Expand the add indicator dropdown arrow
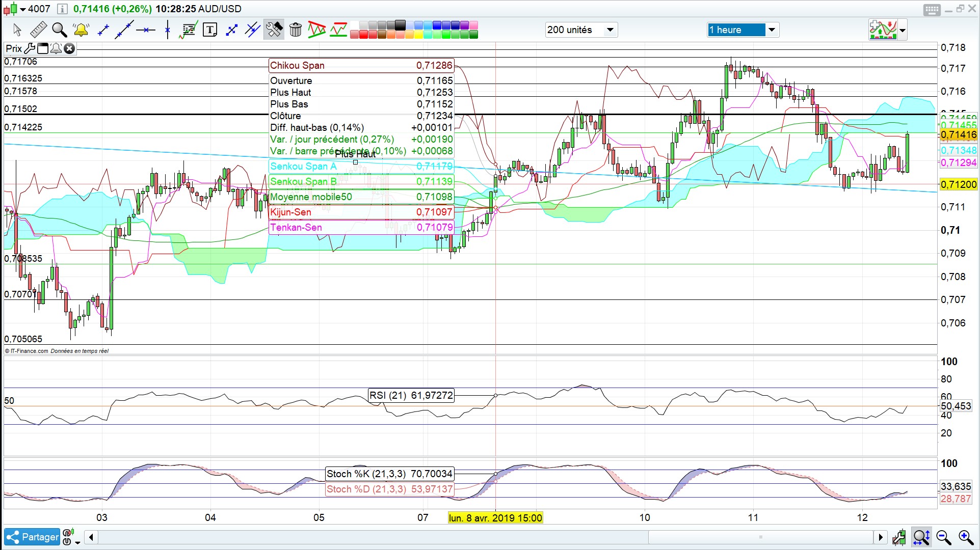This screenshot has height=550, width=980. tap(903, 30)
